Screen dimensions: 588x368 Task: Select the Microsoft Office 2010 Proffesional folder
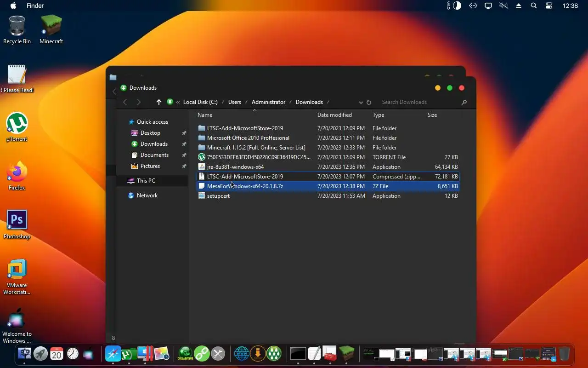pyautogui.click(x=328, y=138)
